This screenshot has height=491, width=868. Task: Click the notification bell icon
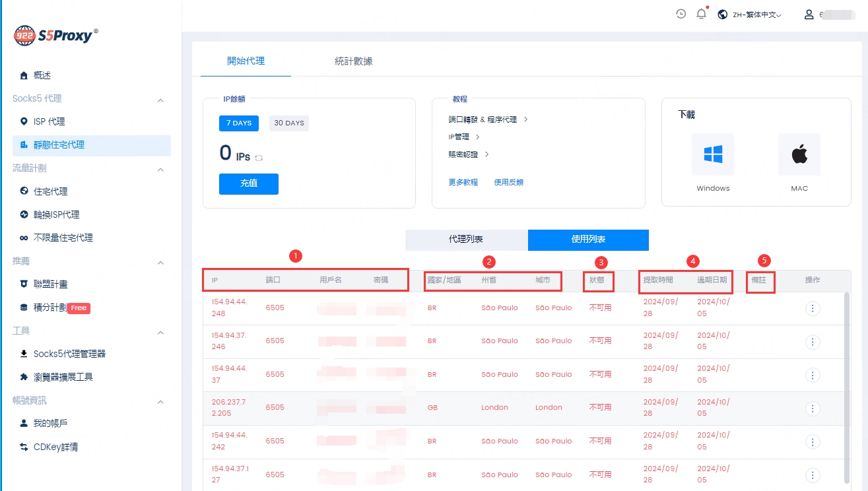[701, 14]
